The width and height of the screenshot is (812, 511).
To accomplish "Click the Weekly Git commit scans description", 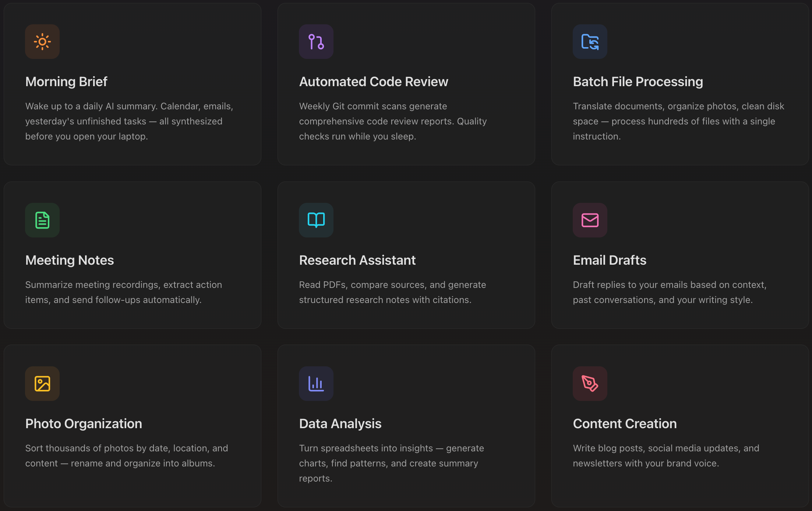I will tap(393, 121).
